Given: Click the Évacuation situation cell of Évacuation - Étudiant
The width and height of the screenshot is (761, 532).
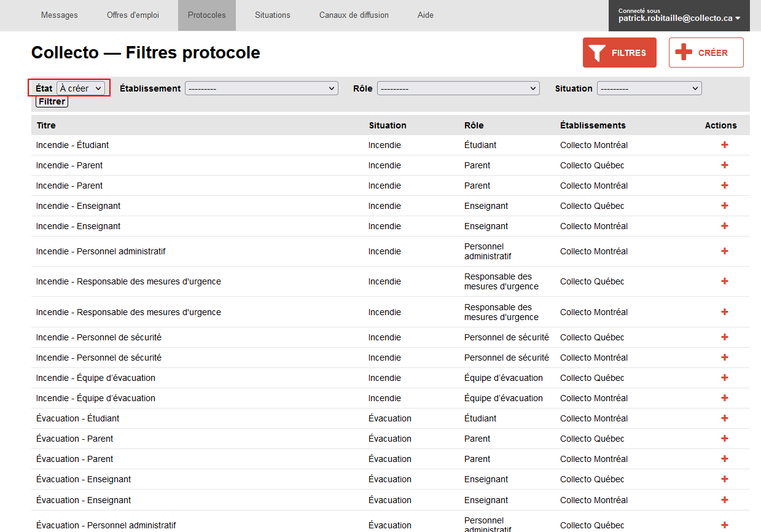Looking at the screenshot, I should pyautogui.click(x=390, y=418).
